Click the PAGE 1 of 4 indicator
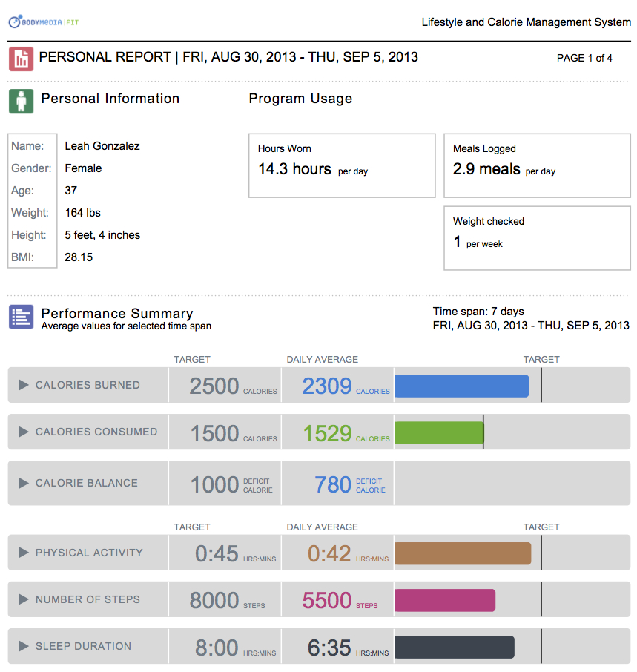 click(584, 58)
